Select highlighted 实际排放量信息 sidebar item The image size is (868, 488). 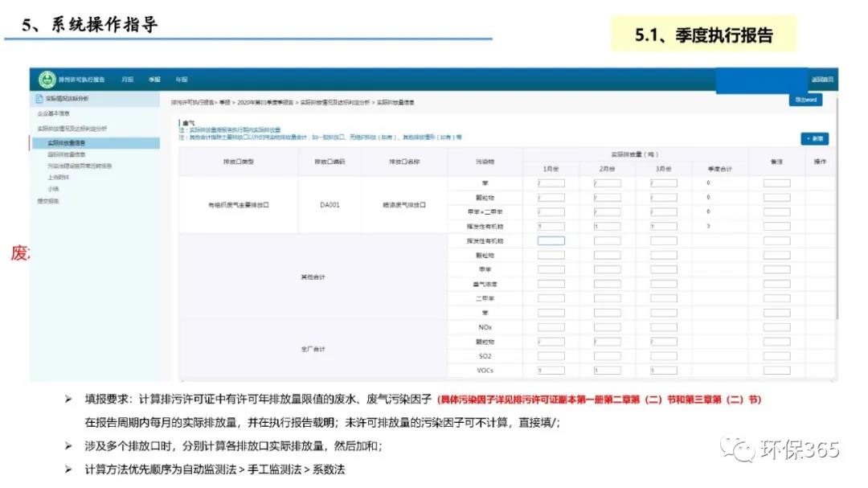(67, 143)
